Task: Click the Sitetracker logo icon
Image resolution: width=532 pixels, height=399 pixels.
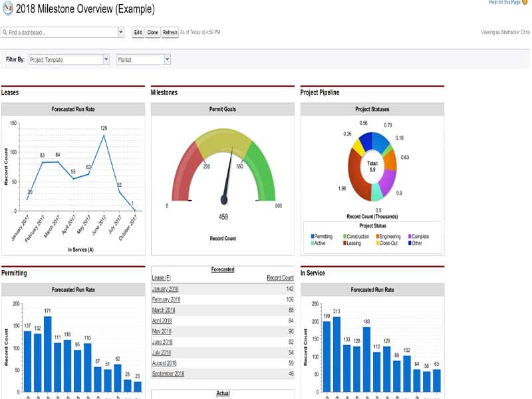Action: pyautogui.click(x=8, y=9)
